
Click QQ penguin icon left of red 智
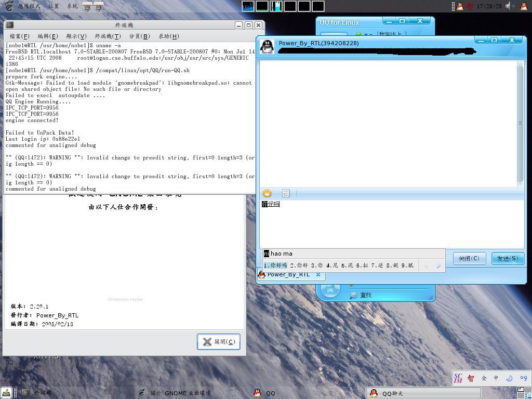[460, 6]
